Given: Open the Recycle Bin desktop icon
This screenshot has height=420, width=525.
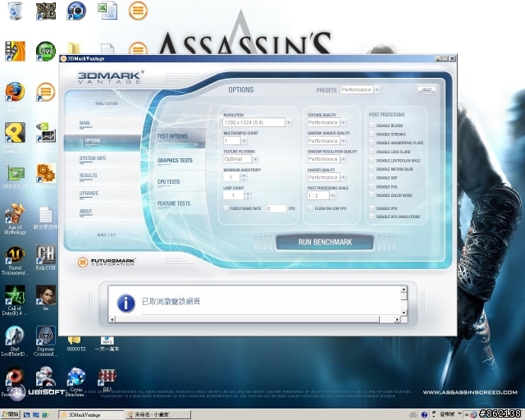Looking at the screenshot, I should click(x=15, y=11).
